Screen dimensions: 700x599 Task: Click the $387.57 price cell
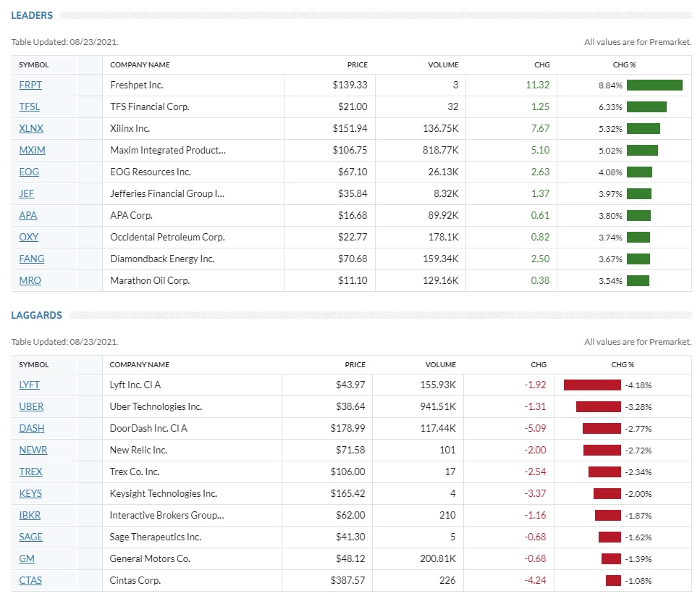tap(347, 580)
